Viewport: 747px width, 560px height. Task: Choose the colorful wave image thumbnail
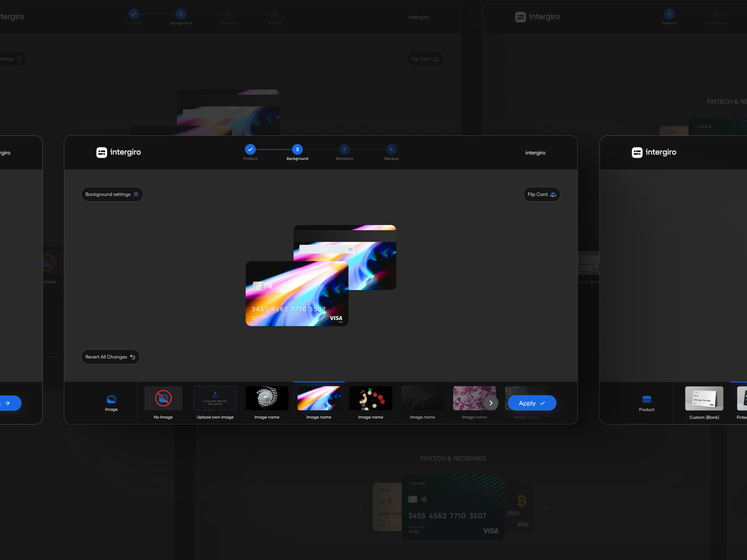click(318, 398)
